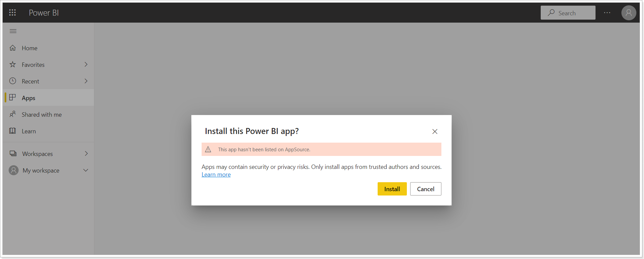Click into the Search box

pos(568,13)
